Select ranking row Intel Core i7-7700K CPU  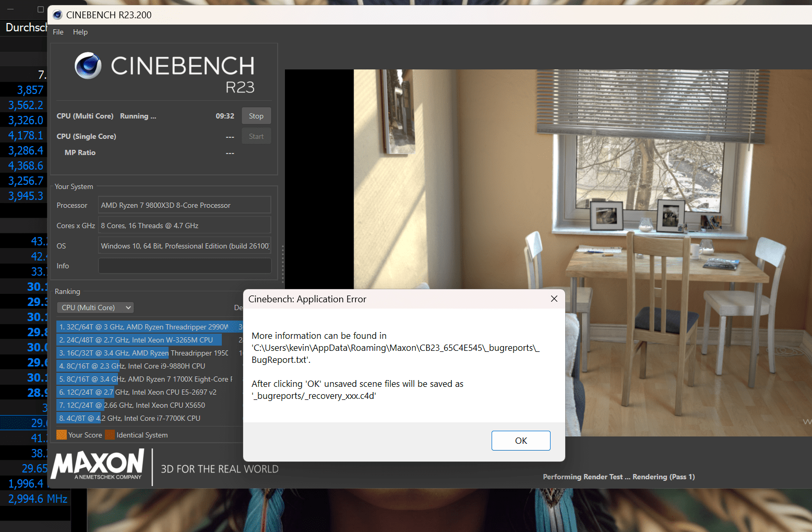pos(150,418)
